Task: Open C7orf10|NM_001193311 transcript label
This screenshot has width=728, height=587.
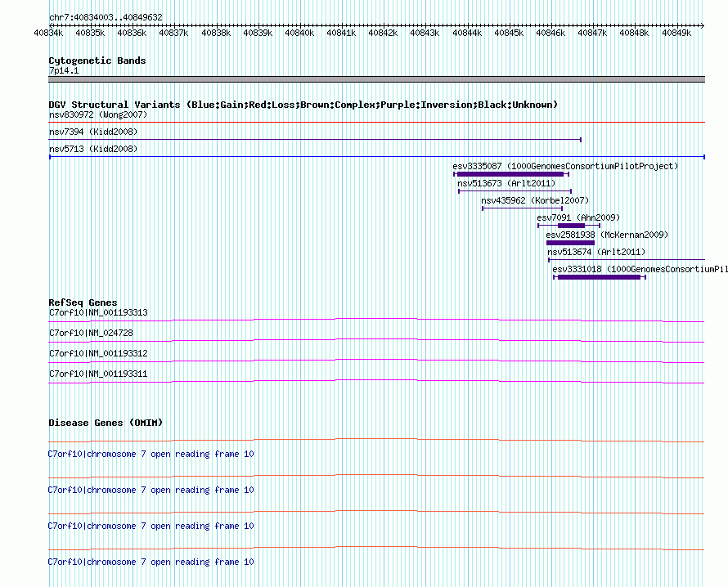Action: pyautogui.click(x=98, y=374)
